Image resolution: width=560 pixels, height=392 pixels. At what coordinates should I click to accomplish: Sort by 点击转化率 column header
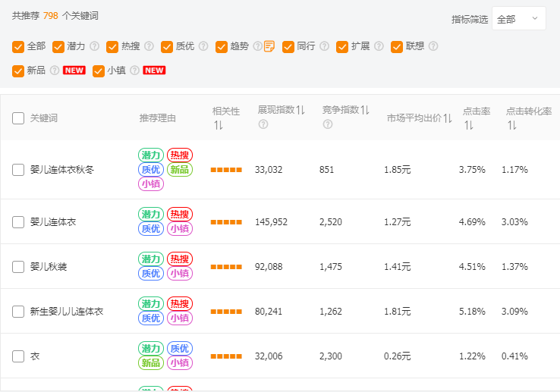click(x=512, y=125)
